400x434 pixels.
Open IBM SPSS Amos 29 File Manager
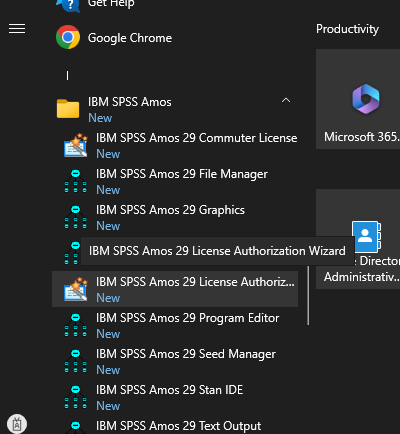tap(175, 181)
